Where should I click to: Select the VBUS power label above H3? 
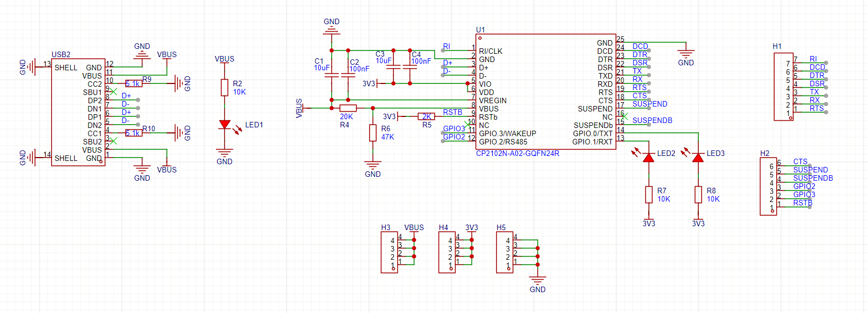(x=414, y=227)
